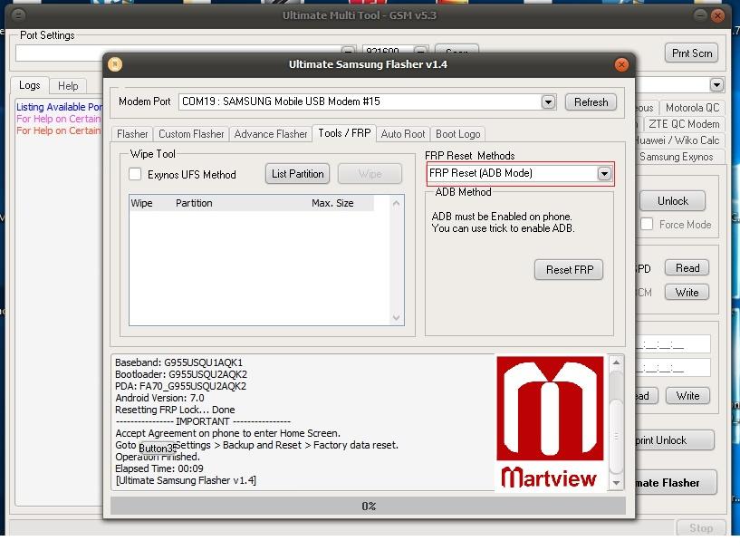Open the top-right dropdown in main window
Viewport: 740px width, 560px height.
[x=716, y=85]
